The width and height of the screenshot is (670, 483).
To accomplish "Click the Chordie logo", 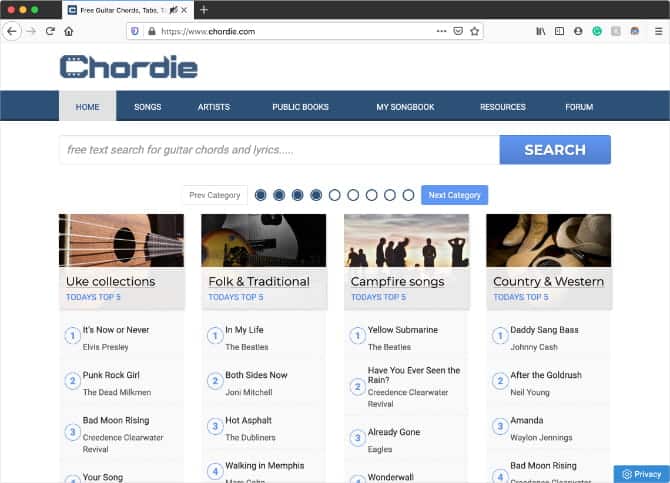I will 129,67.
